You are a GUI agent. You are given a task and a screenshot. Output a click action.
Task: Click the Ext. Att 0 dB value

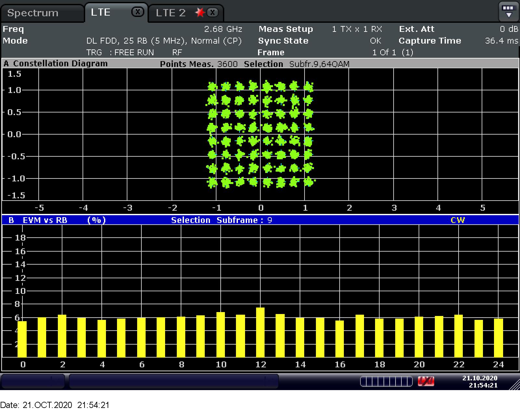509,29
